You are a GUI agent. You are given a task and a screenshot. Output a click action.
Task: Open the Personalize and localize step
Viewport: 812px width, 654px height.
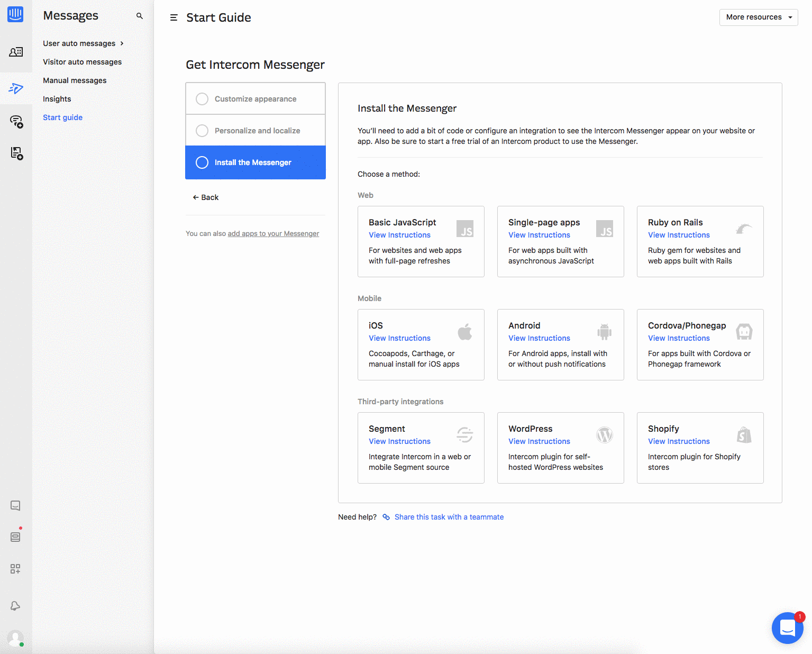point(256,131)
